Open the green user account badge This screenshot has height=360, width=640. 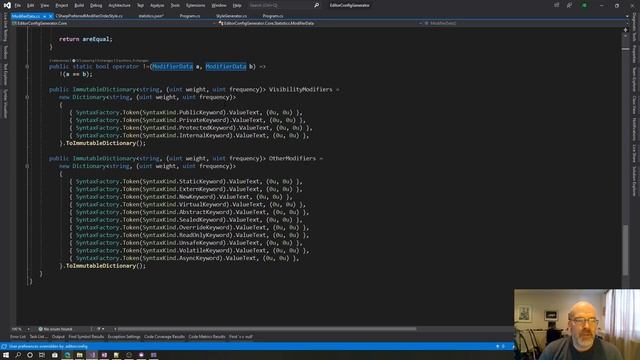[x=584, y=5]
